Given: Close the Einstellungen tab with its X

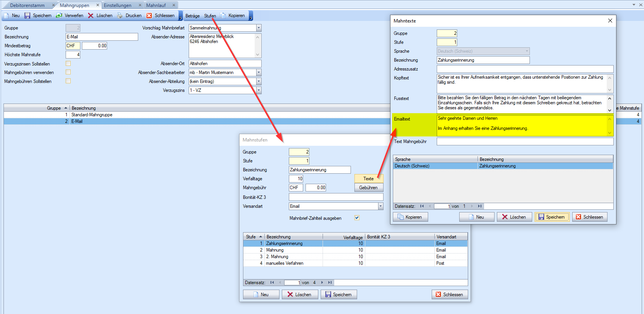Looking at the screenshot, I should 140,5.
